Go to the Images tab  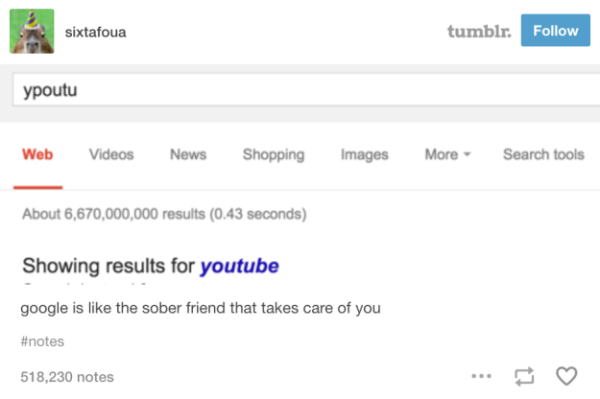pos(364,155)
